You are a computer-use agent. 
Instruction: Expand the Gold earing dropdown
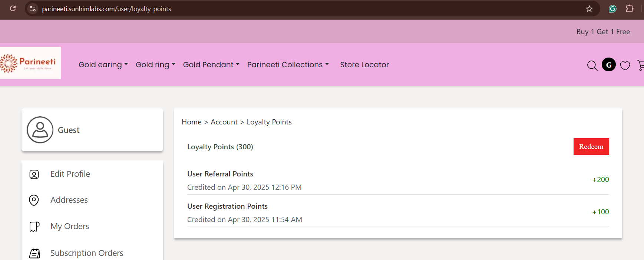click(x=103, y=65)
